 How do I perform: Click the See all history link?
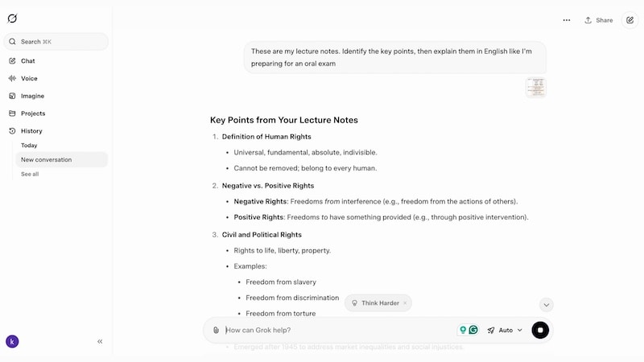point(30,174)
